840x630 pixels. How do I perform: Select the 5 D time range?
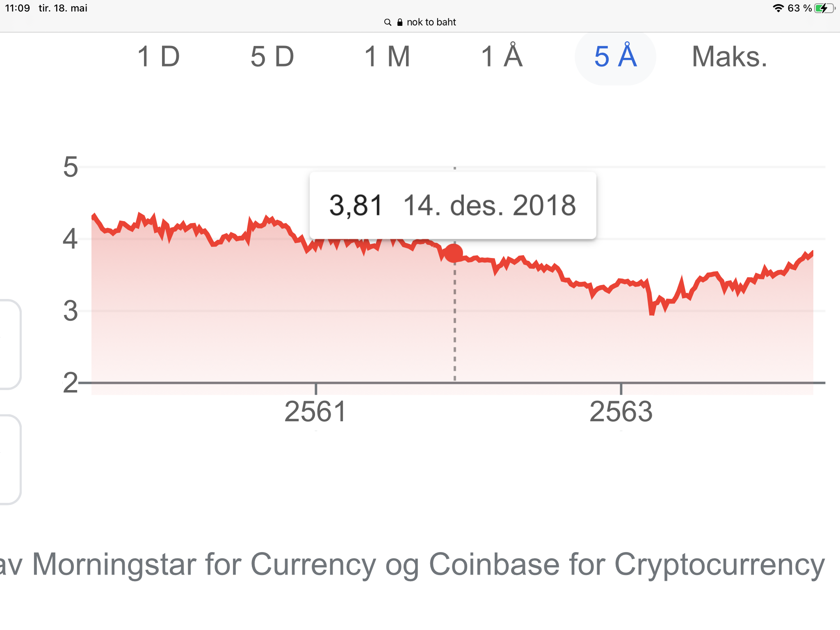[x=272, y=57]
